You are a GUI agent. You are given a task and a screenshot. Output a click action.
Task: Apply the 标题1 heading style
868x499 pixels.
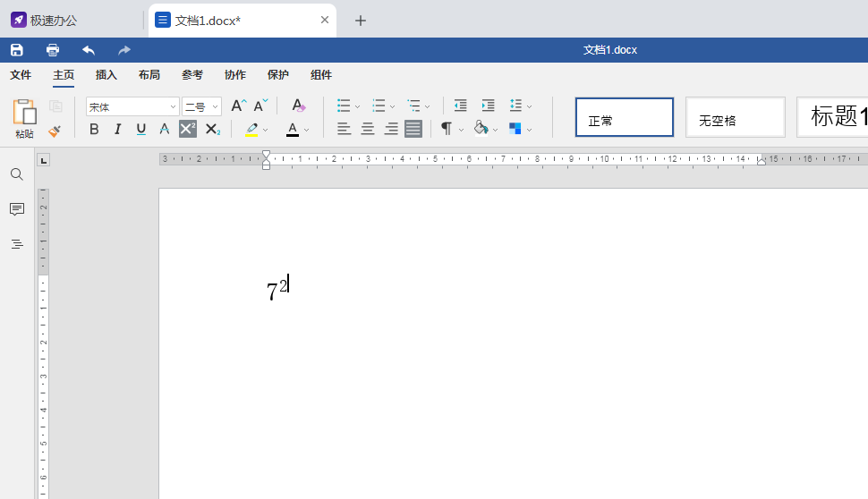pos(832,117)
